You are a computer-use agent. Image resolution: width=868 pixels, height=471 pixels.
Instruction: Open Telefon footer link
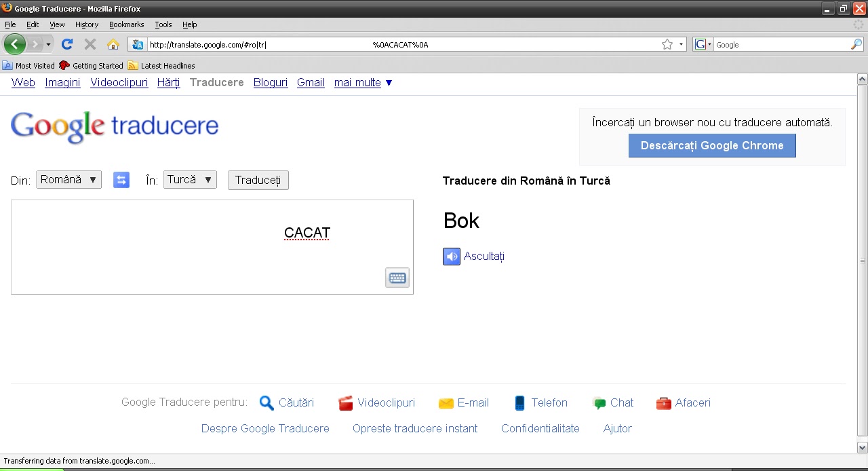(x=549, y=402)
